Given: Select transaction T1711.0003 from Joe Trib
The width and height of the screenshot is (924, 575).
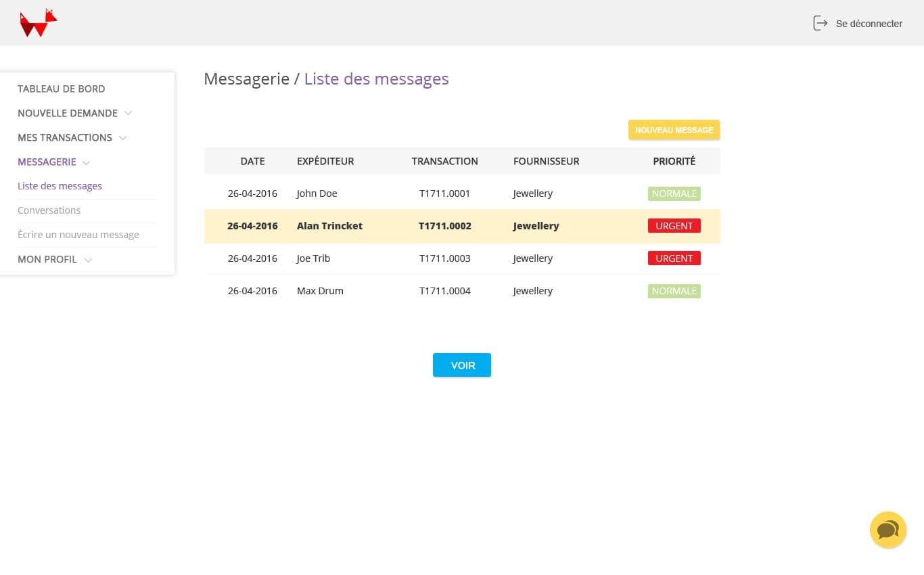Looking at the screenshot, I should [444, 258].
